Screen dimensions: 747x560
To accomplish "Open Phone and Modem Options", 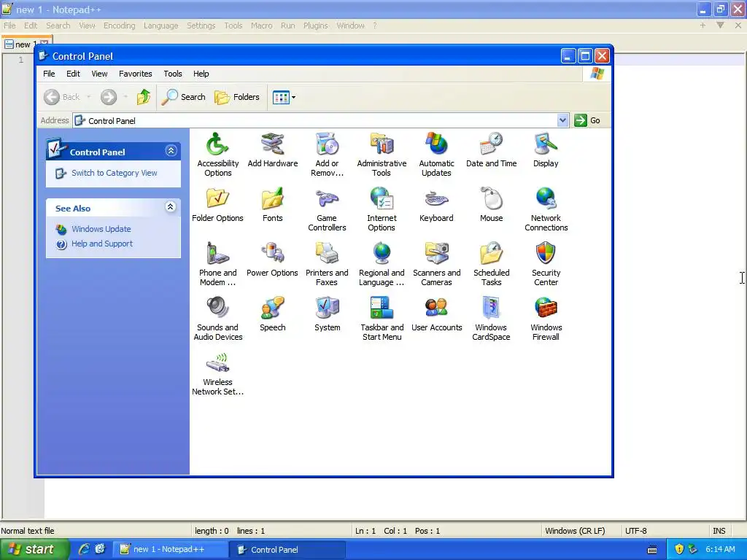I will (x=217, y=263).
